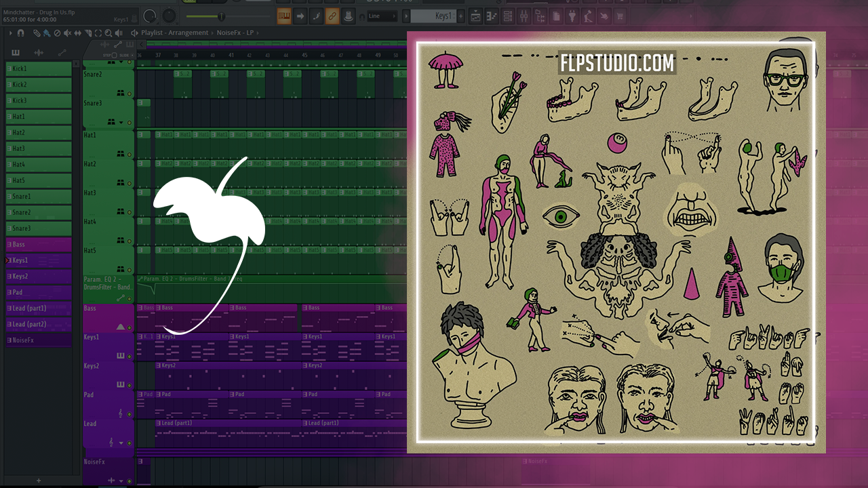Expand the Snare3 track group arrow
Image resolution: width=868 pixels, height=488 pixels.
pyautogui.click(x=121, y=123)
